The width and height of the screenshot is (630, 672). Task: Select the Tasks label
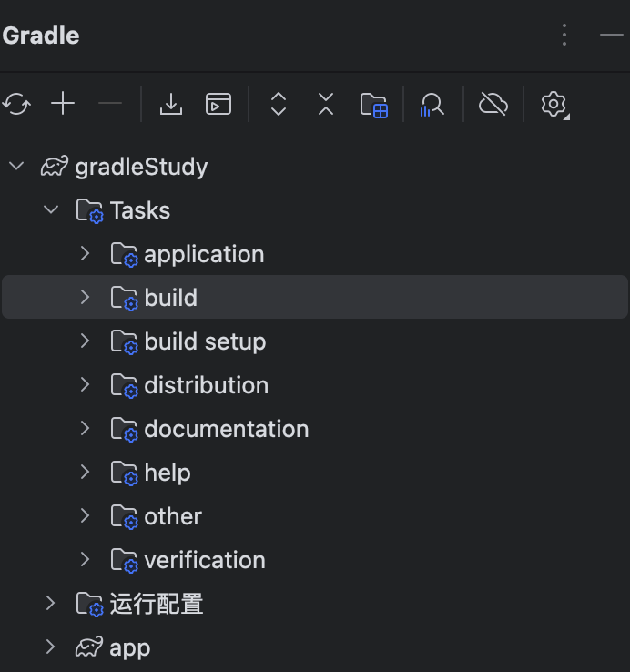coord(140,210)
